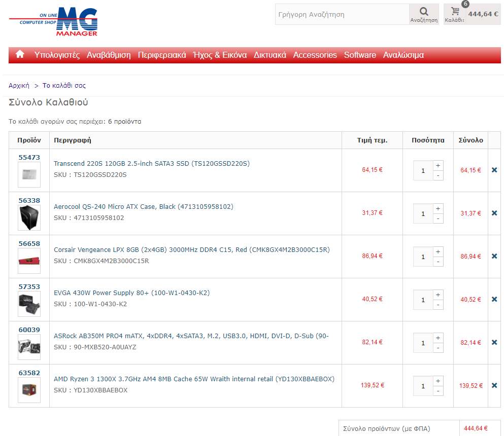Decrease quantity of Aerocool case

click(x=438, y=219)
